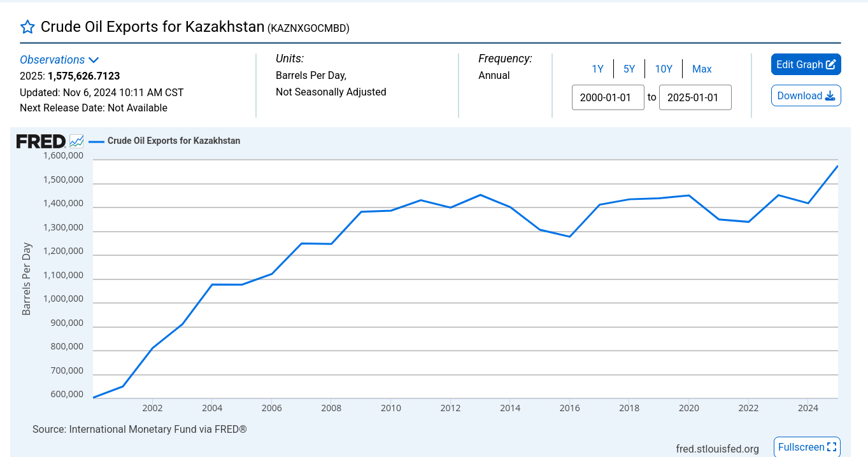Screen dimensions: 868x457
Task: Click the end date field 2025-01-01
Action: pyautogui.click(x=695, y=97)
